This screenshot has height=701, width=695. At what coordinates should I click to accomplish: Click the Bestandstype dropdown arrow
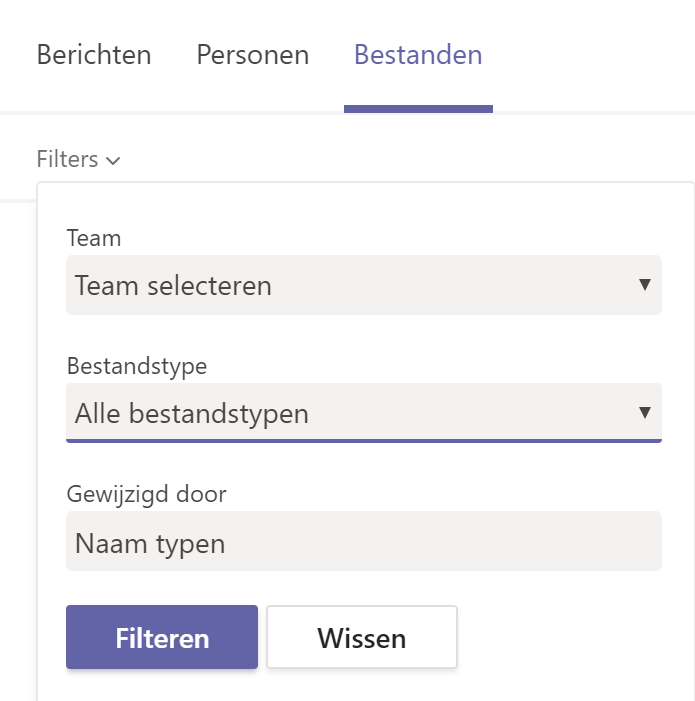pos(644,412)
